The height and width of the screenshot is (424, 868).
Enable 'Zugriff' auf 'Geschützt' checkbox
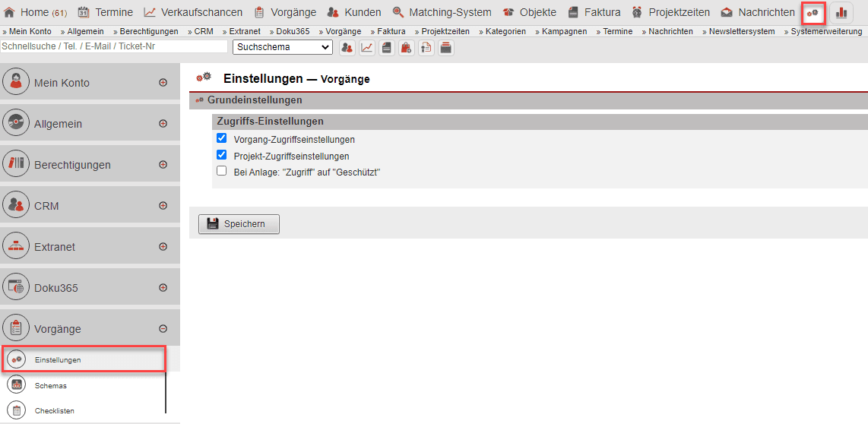tap(222, 171)
